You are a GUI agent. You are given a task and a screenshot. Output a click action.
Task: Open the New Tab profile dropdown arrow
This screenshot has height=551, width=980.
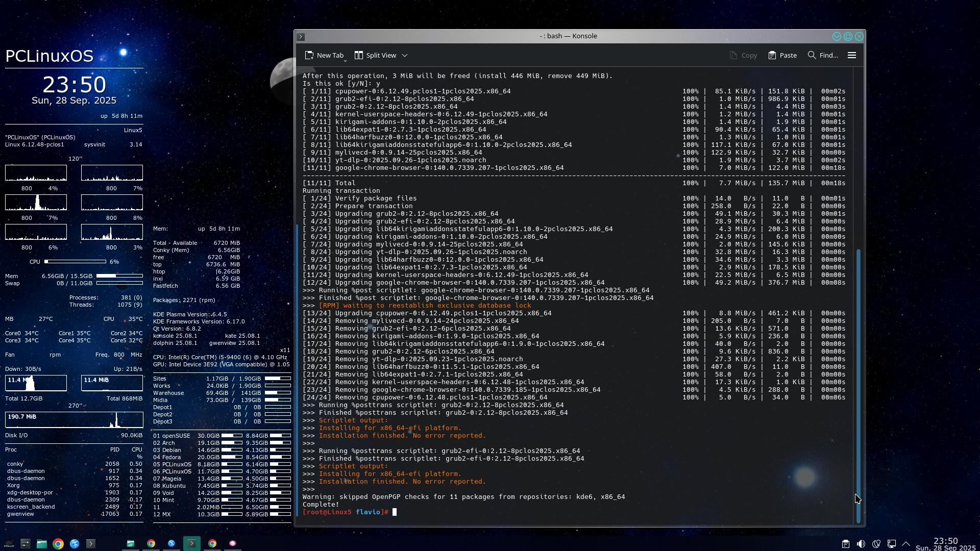click(346, 61)
